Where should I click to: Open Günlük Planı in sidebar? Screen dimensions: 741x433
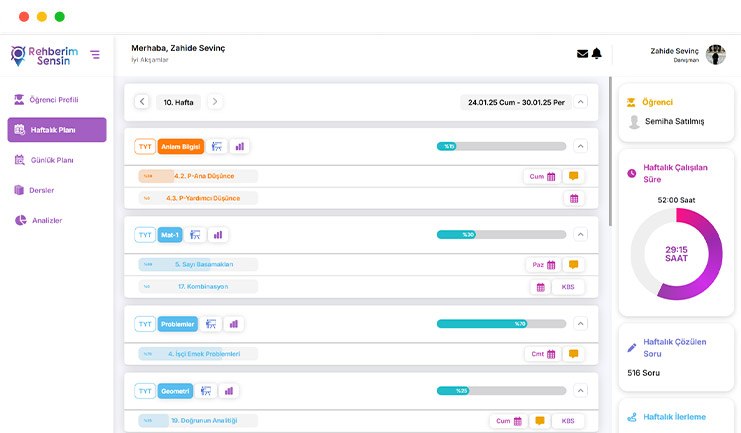(52, 160)
